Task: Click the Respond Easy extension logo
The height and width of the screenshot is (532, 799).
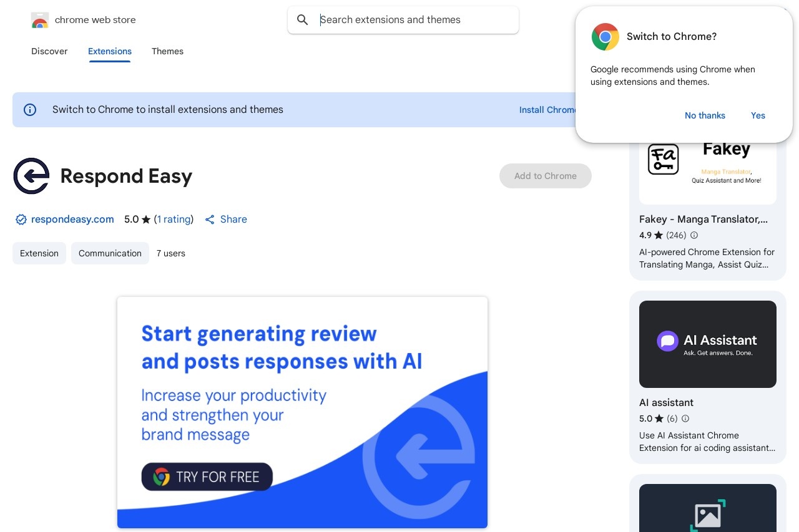Action: pyautogui.click(x=31, y=176)
